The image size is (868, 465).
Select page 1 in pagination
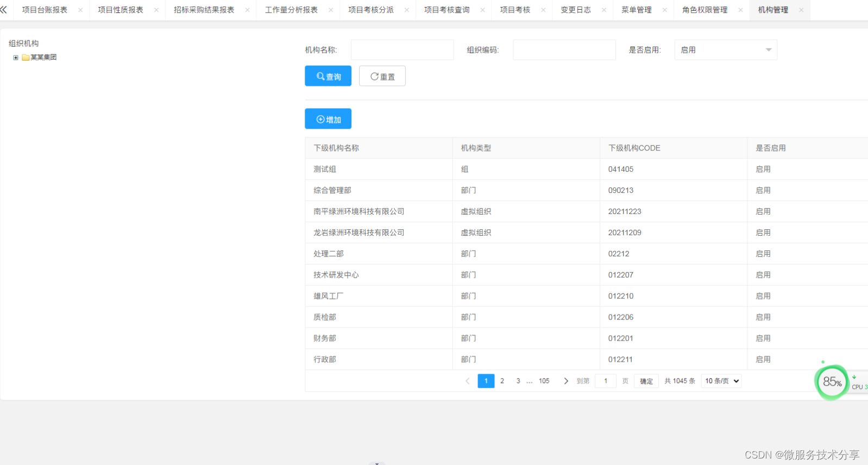[486, 381]
